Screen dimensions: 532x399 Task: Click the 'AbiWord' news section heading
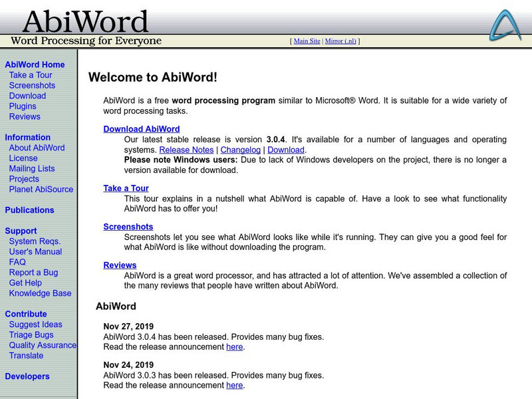[x=116, y=307]
